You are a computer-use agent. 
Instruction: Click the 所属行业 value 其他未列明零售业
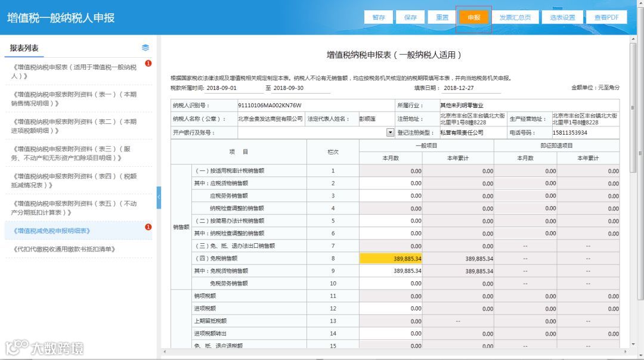click(x=462, y=105)
